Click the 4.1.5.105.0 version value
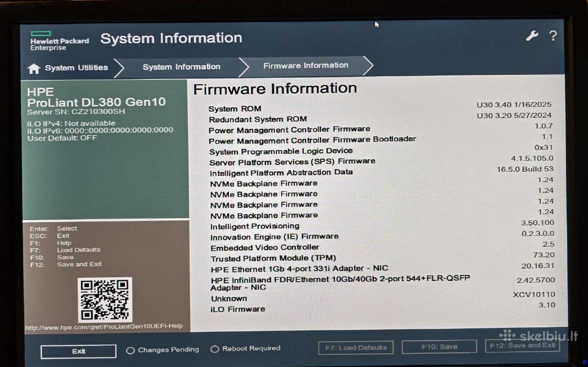The image size is (588, 367). click(532, 158)
